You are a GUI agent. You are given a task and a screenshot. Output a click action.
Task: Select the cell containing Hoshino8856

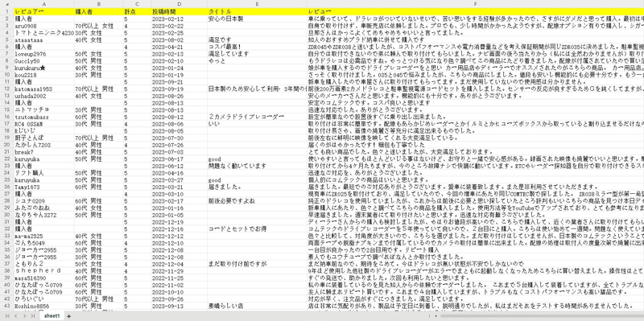43,306
